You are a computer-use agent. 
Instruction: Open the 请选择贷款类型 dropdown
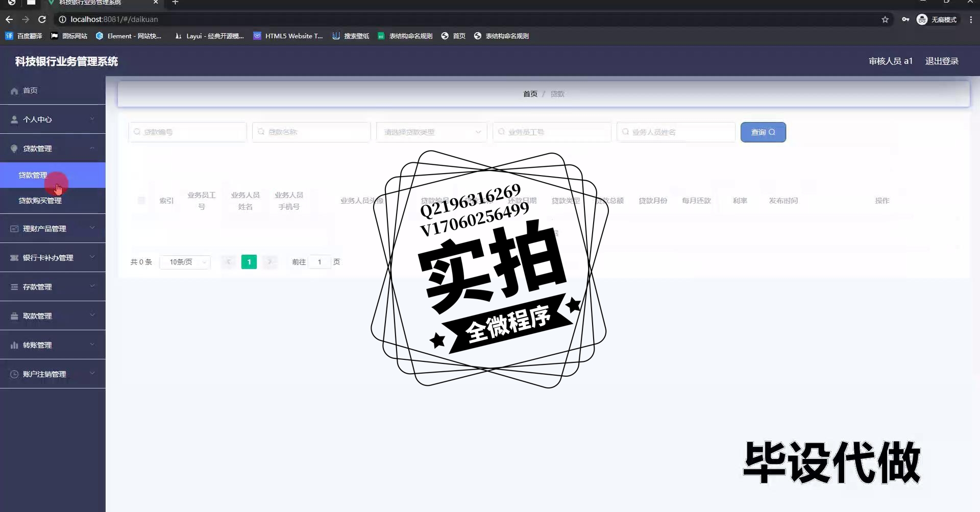tap(432, 132)
